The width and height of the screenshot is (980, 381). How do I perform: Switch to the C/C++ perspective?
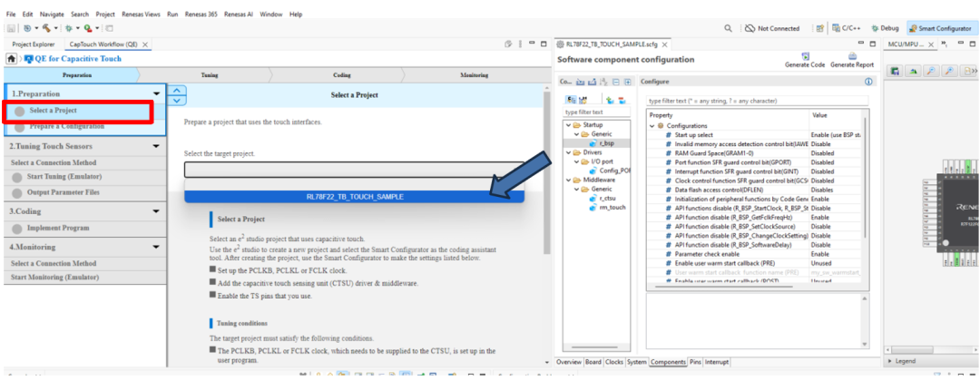[x=845, y=28]
